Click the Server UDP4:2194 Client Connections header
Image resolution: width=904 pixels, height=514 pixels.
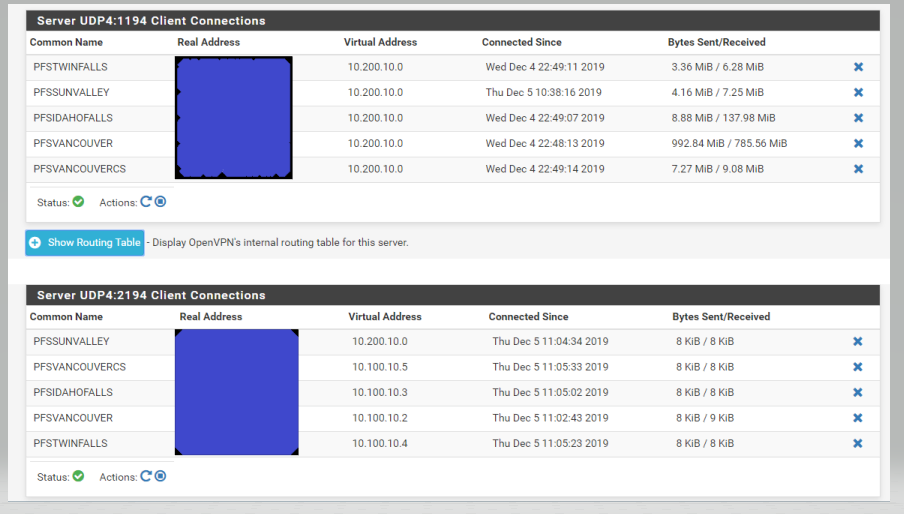coord(151,295)
